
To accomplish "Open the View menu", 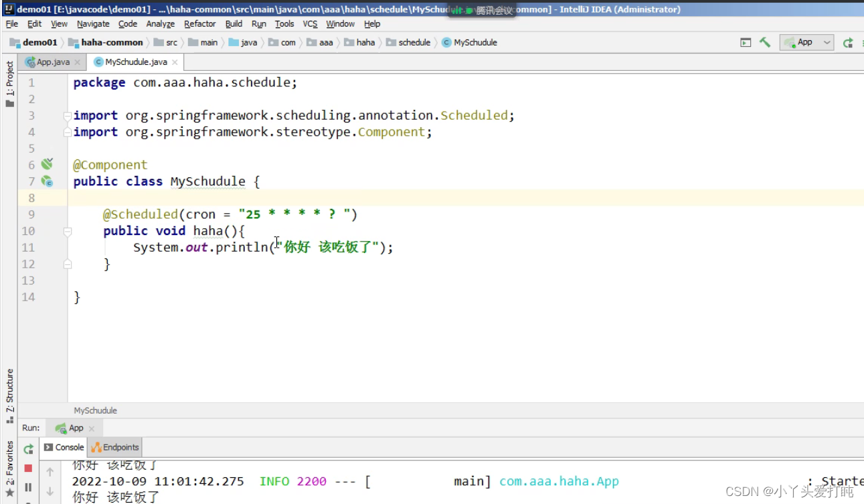I will point(59,23).
